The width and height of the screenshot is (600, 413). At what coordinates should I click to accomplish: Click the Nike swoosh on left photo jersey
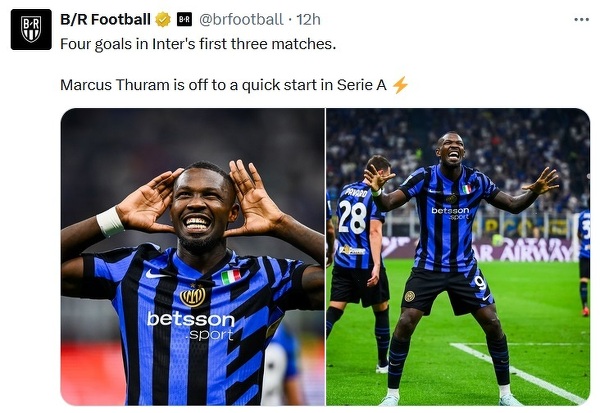(156, 274)
